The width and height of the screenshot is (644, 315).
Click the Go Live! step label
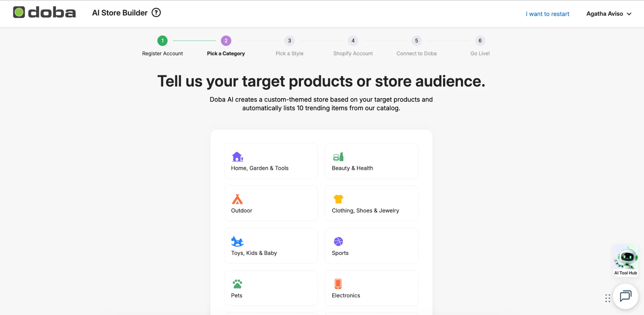point(480,53)
